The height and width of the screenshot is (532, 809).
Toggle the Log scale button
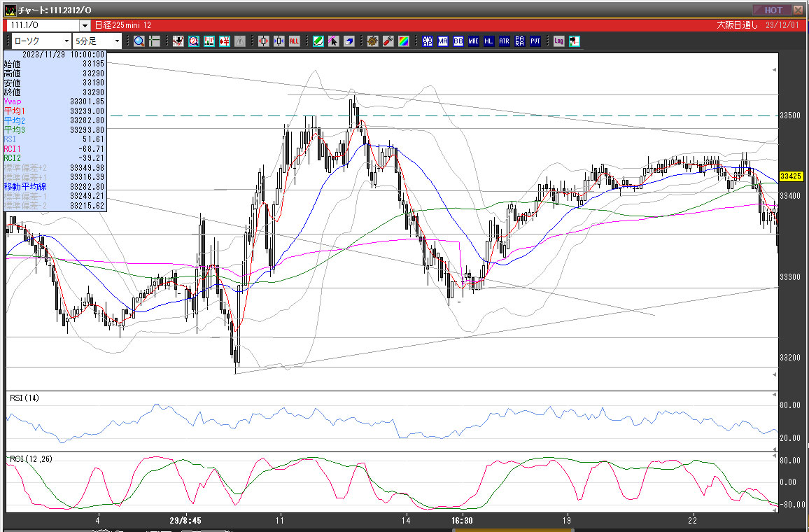click(x=558, y=41)
